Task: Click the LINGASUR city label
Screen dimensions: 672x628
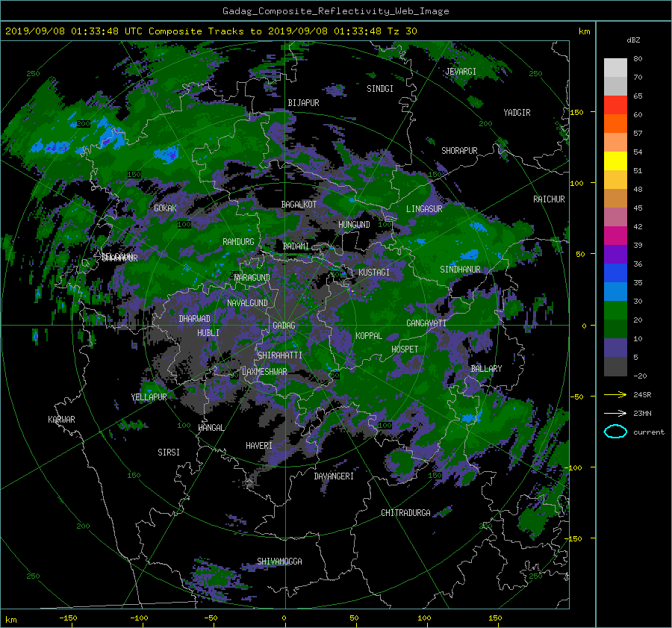Action: click(x=424, y=209)
